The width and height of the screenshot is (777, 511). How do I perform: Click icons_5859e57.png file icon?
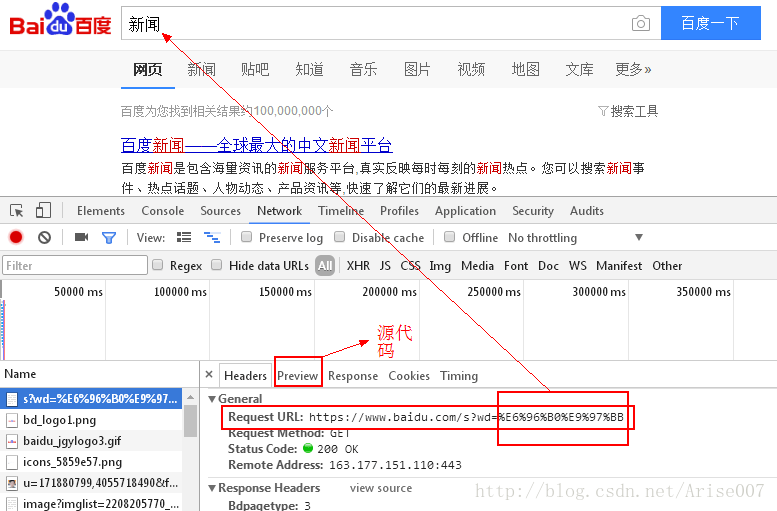point(12,462)
